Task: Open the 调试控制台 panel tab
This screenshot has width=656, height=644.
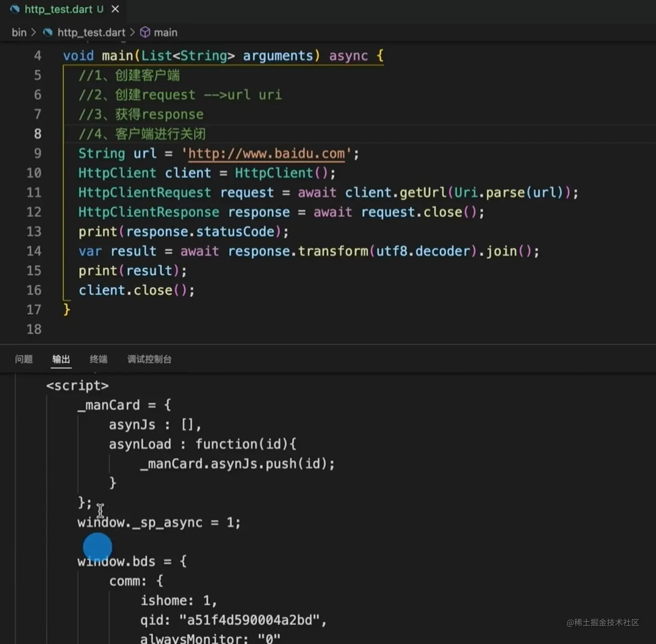Action: click(x=150, y=359)
